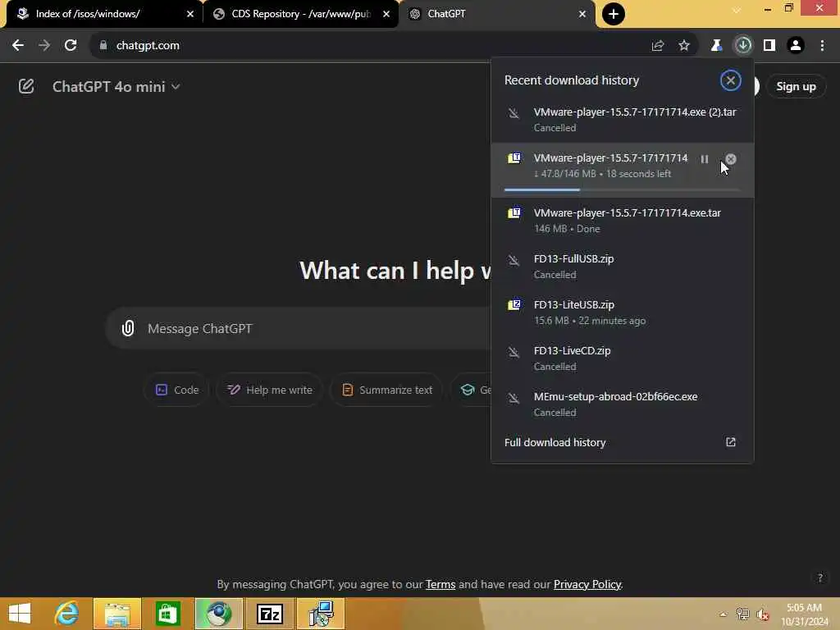Viewport: 840px width, 630px height.
Task: Close the CDS Repository tab
Action: [386, 14]
